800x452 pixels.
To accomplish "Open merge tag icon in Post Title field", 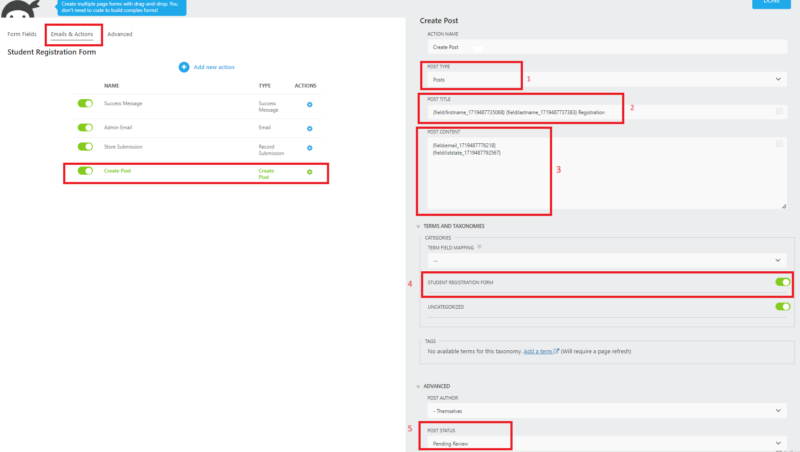I will (779, 111).
